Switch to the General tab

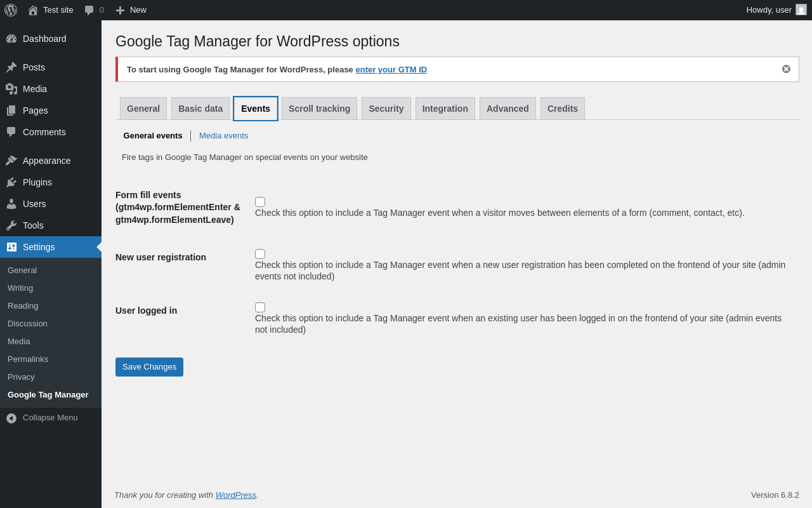tap(143, 109)
